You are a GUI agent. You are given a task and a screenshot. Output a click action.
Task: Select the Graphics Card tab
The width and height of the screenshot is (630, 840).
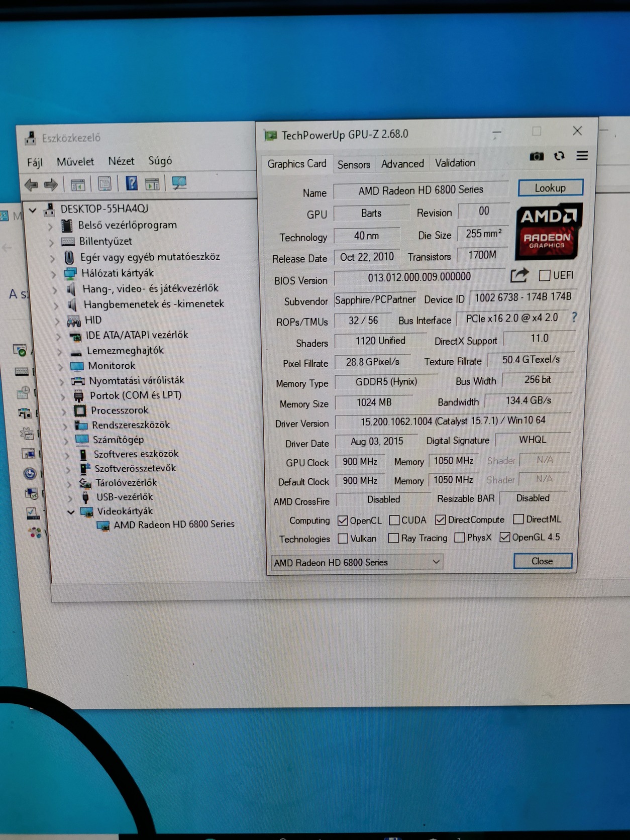297,164
